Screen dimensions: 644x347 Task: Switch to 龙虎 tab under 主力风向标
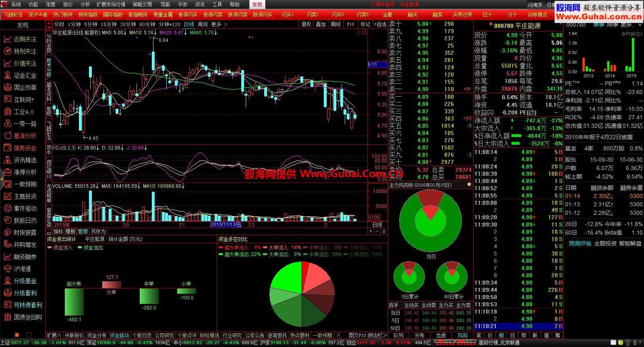(441, 335)
